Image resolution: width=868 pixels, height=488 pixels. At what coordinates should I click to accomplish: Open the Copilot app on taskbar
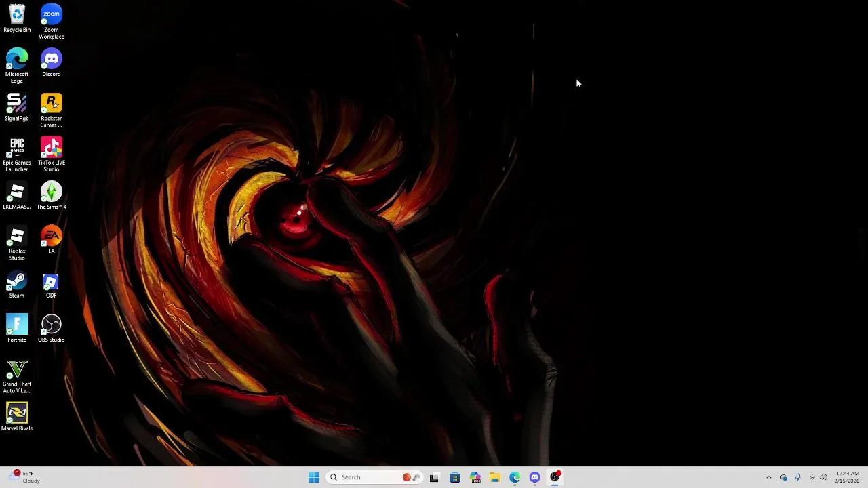[x=475, y=477]
